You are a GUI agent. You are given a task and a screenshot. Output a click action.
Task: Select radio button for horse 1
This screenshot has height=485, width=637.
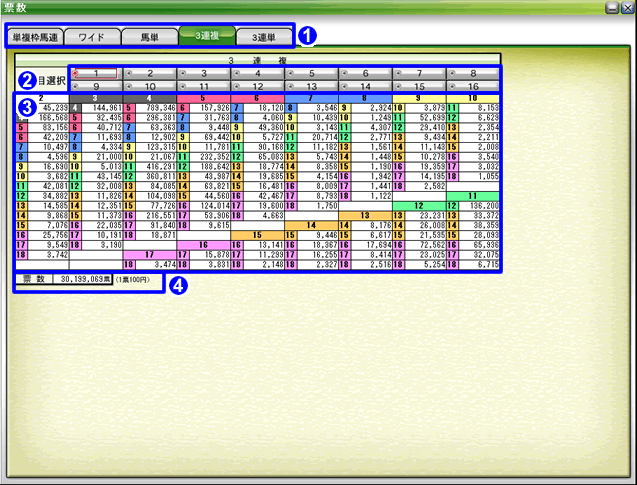point(75,74)
